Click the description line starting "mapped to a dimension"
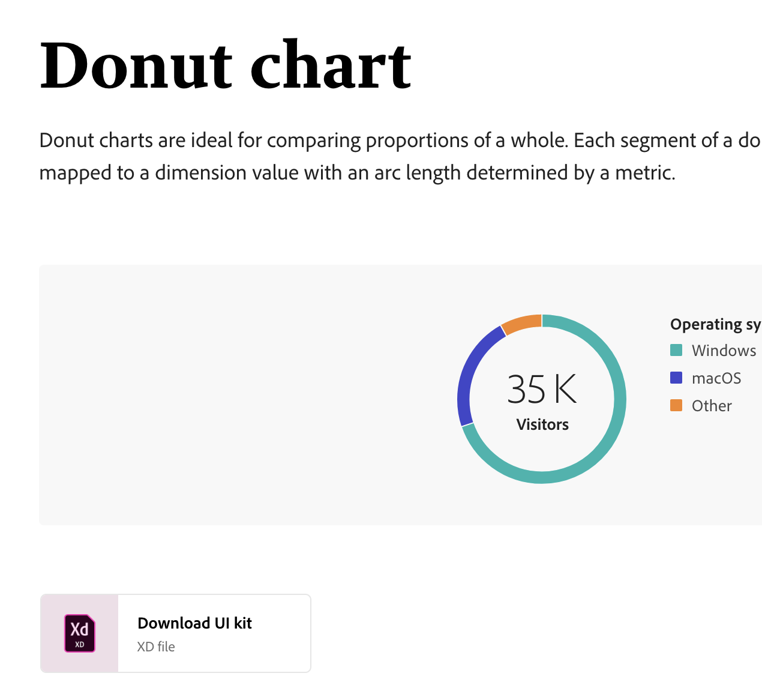 (357, 173)
